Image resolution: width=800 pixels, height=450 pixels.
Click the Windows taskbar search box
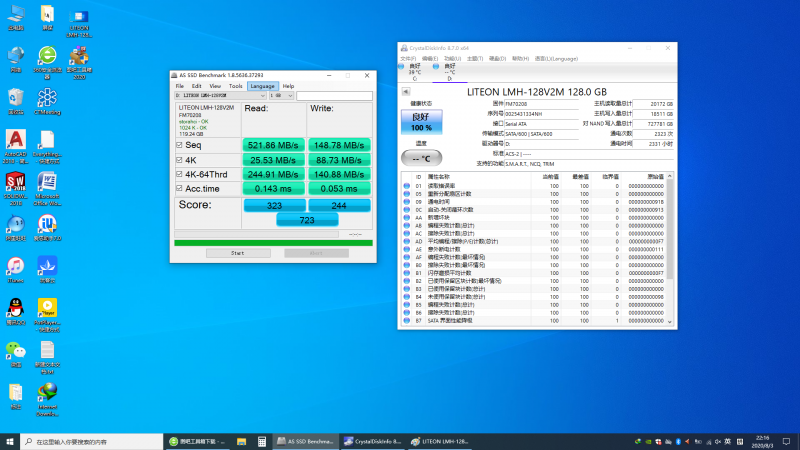point(91,441)
